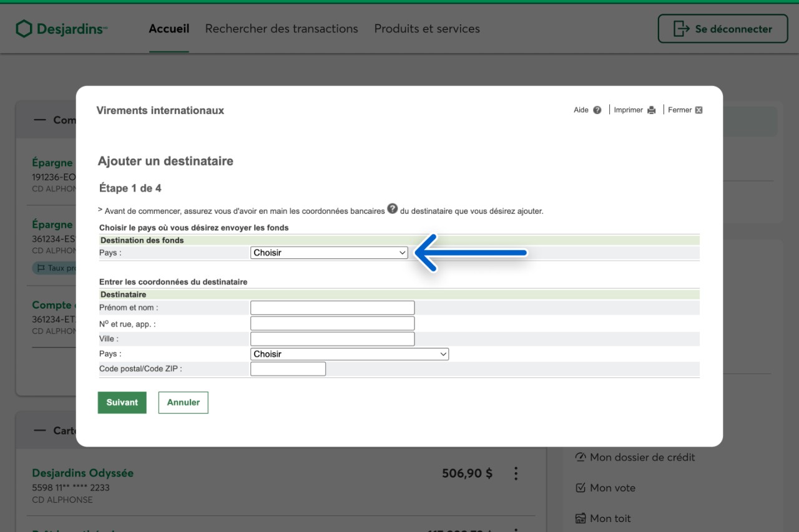Click the Desjardins hexagon logo
Viewport: 799px width, 532px height.
(24, 29)
